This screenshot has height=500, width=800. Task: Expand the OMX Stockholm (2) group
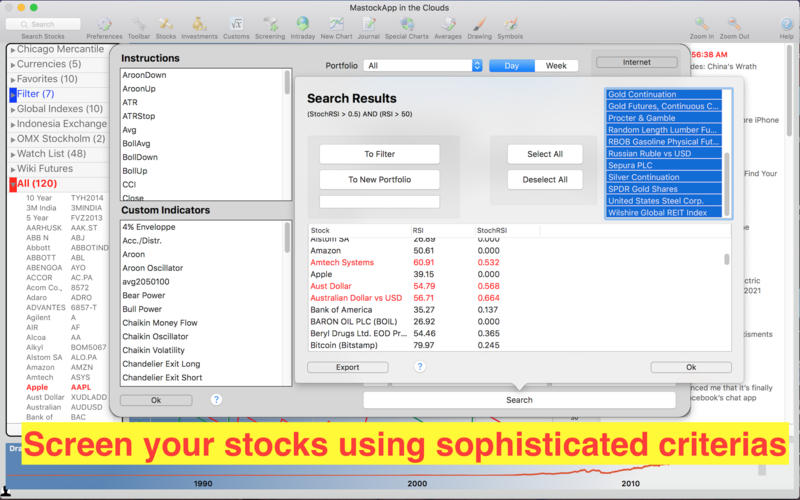click(13, 139)
